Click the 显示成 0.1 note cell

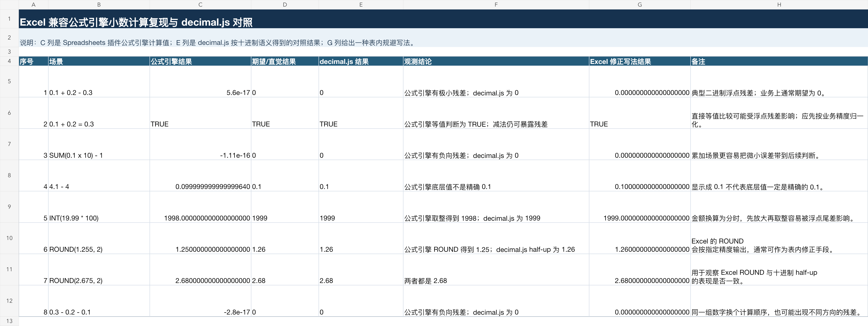tap(779, 176)
